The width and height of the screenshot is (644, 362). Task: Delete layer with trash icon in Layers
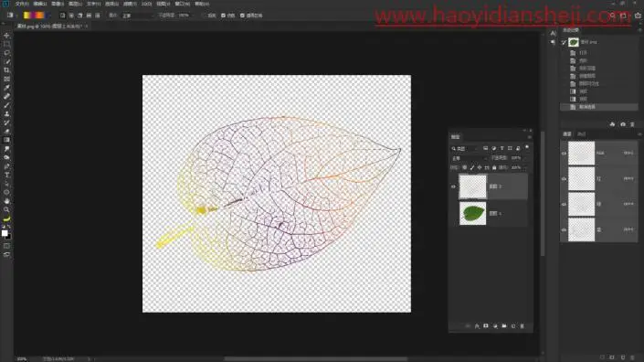point(522,325)
